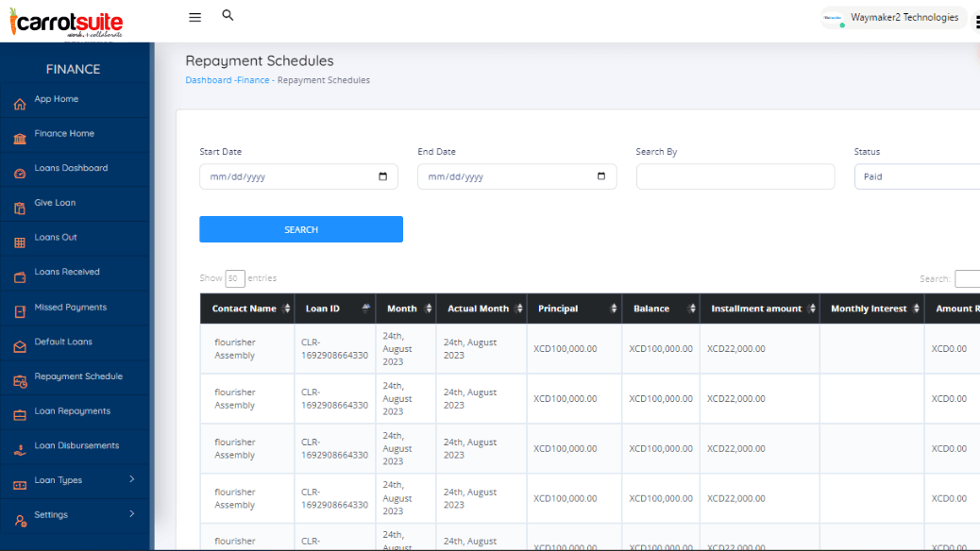Screen dimensions: 980x551
Task: Click the Finance Home bank icon
Action: tap(20, 139)
